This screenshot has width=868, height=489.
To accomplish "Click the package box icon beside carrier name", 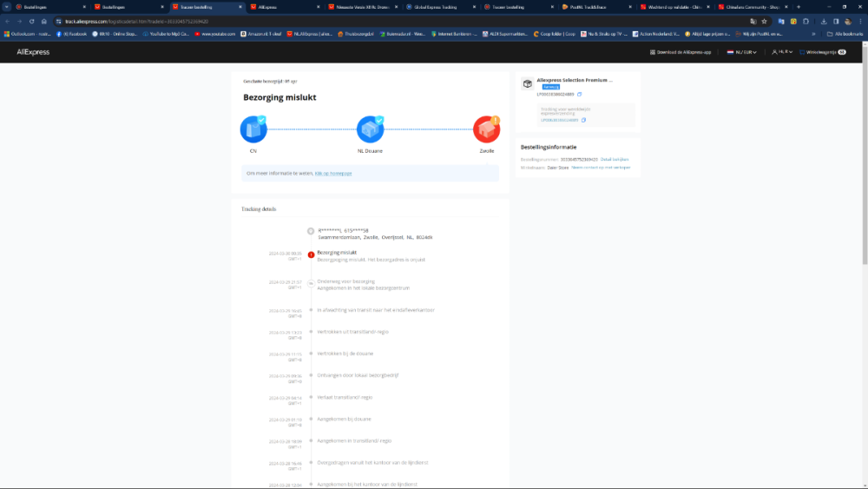I will pos(527,83).
